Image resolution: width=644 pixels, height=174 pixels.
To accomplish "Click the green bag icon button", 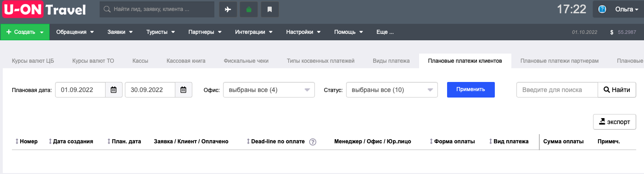I will [x=249, y=9].
